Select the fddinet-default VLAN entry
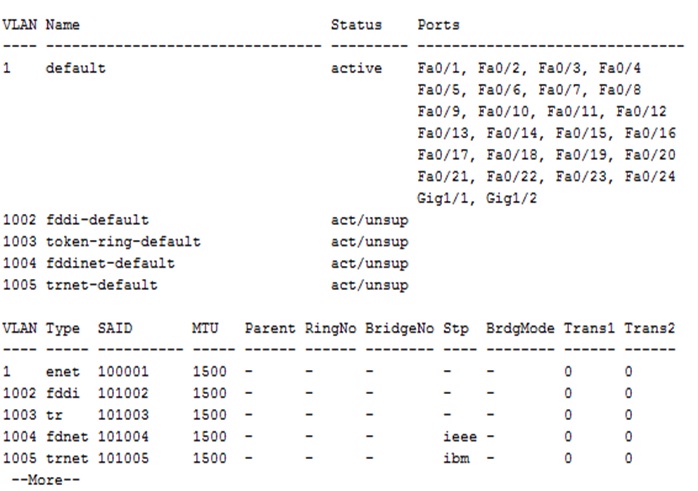Screen dimensions: 698x491 point(110,263)
